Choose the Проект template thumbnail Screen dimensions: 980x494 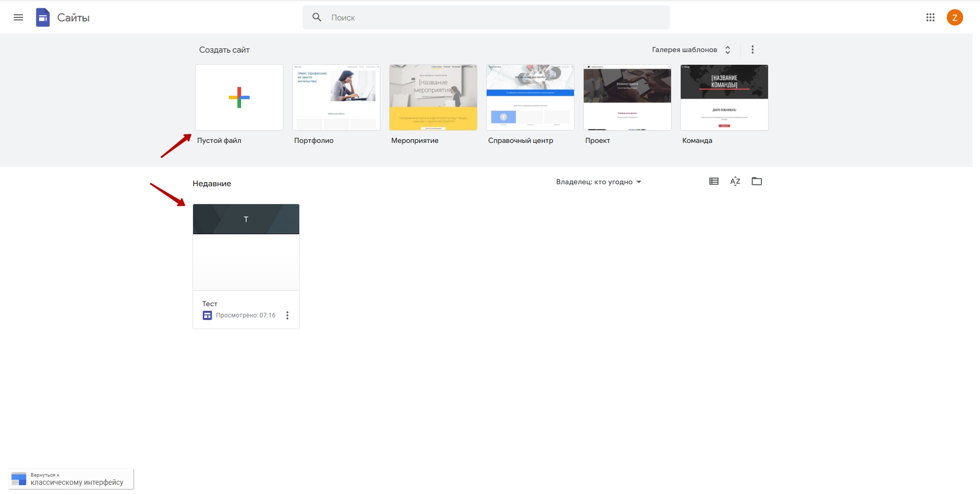click(627, 97)
